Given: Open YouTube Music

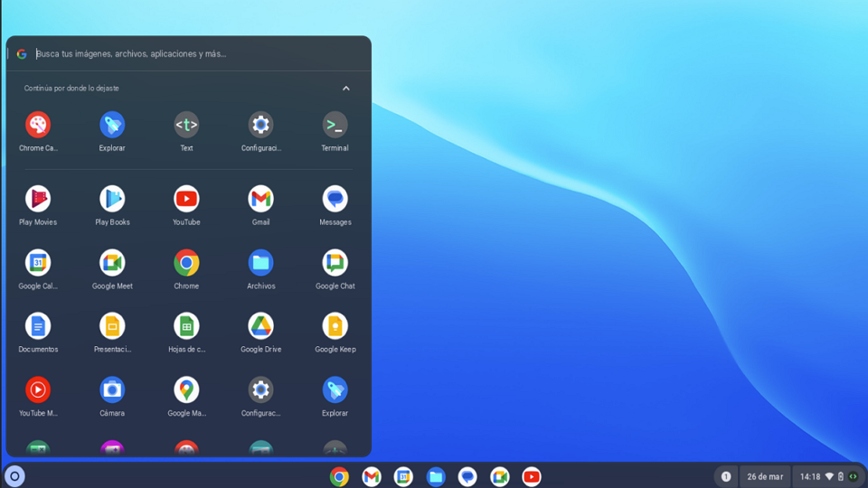Looking at the screenshot, I should (38, 390).
